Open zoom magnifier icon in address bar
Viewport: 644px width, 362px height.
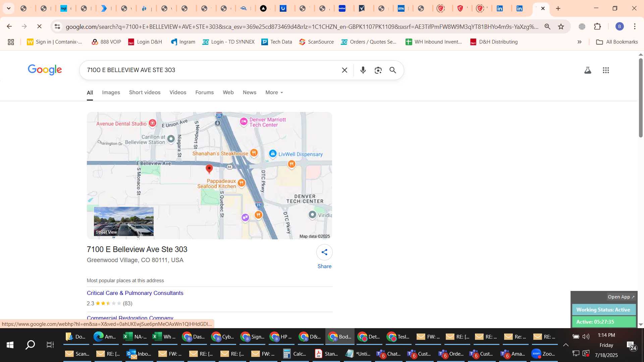click(x=547, y=26)
